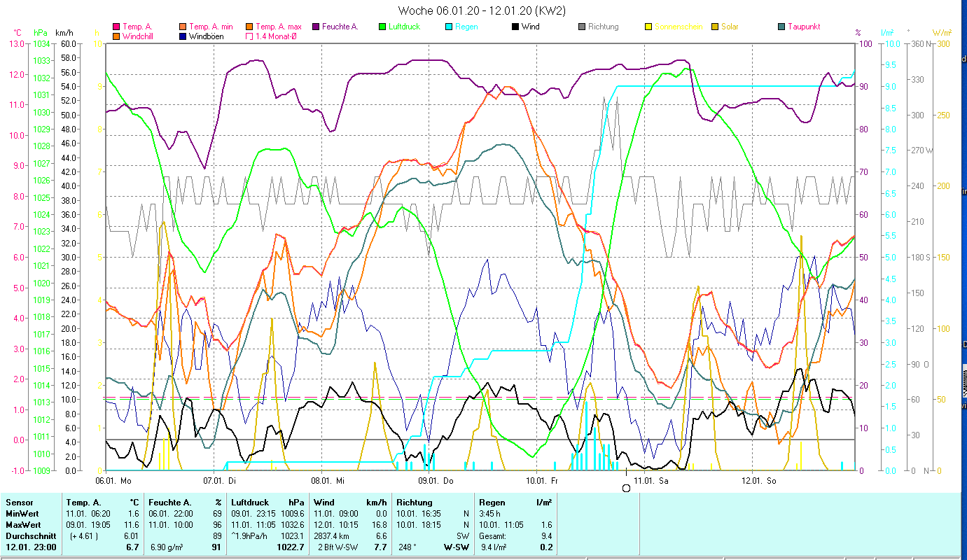Select the Richtung legend label
Screen dimensions: 967x560
(x=604, y=27)
